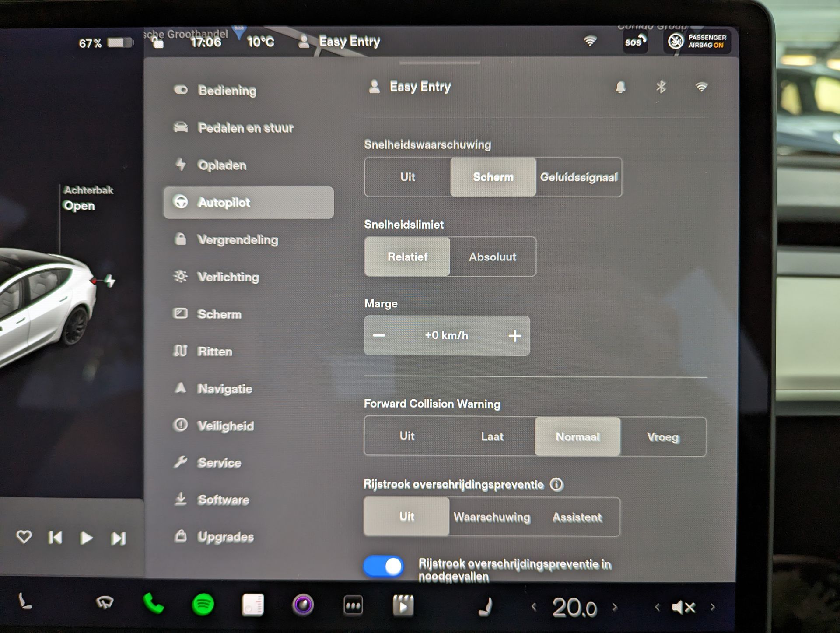The image size is (840, 633).
Task: Increase temperature with right chevron
Action: tap(615, 607)
